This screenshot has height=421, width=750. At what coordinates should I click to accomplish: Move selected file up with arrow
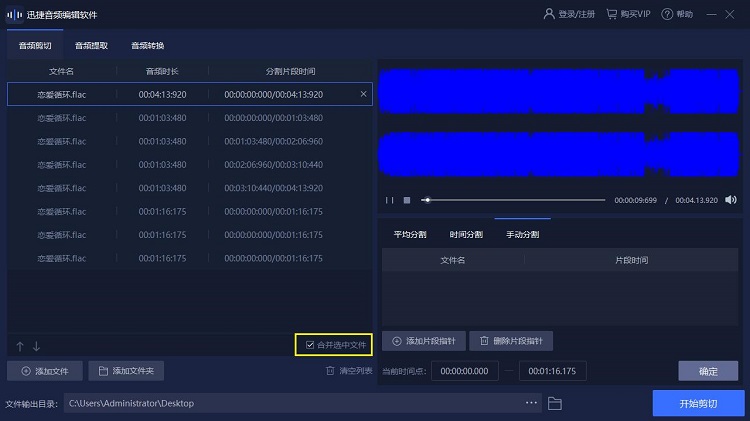20,346
